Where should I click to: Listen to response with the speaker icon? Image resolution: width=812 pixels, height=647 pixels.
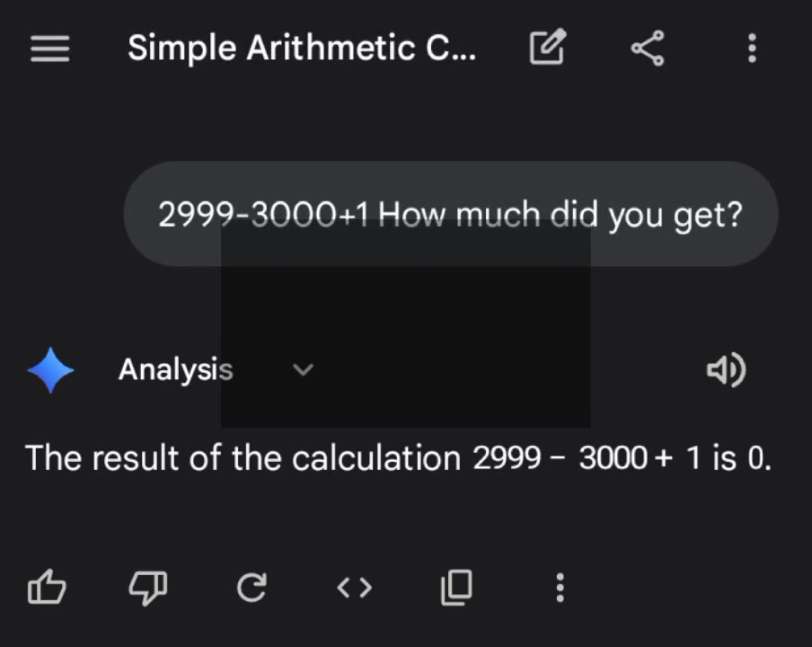[x=726, y=370]
